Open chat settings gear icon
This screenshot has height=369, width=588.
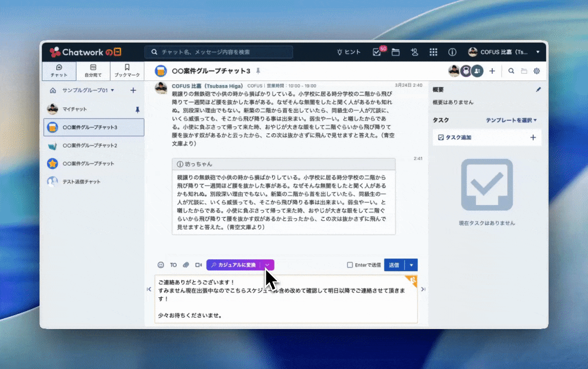(x=537, y=71)
